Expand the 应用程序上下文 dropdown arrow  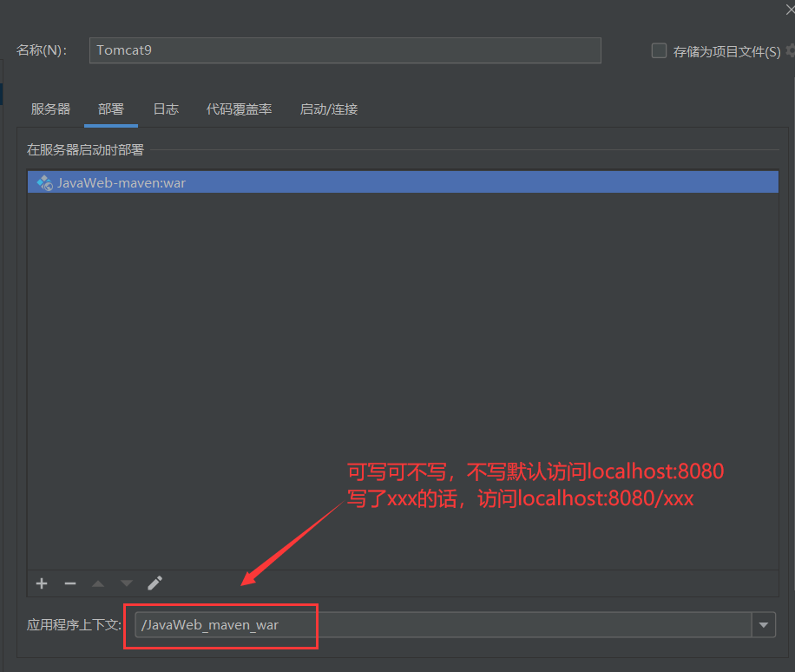(764, 624)
